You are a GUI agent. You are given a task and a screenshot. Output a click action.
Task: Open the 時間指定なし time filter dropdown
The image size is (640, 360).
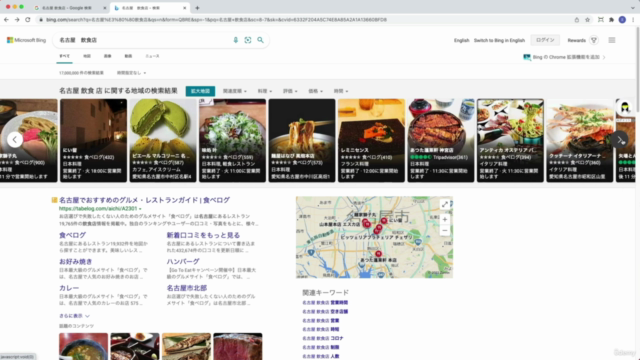131,73
